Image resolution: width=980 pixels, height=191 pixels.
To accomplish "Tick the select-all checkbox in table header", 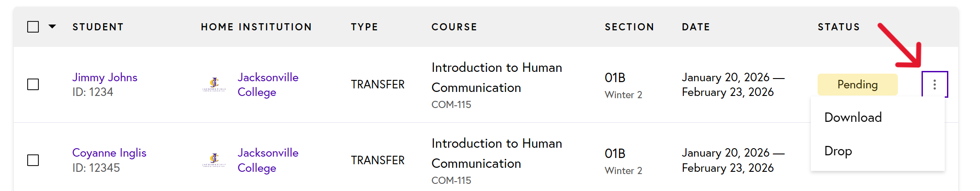I will pos(33,27).
